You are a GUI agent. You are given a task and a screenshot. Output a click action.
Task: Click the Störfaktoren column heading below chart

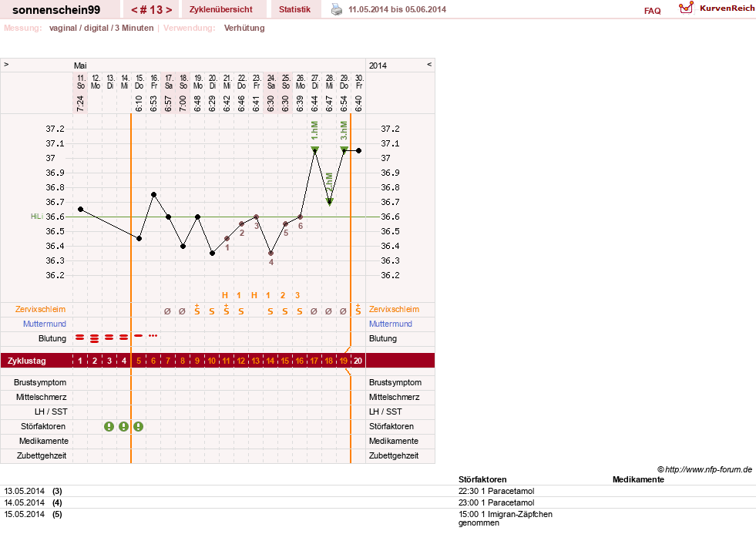coord(482,479)
